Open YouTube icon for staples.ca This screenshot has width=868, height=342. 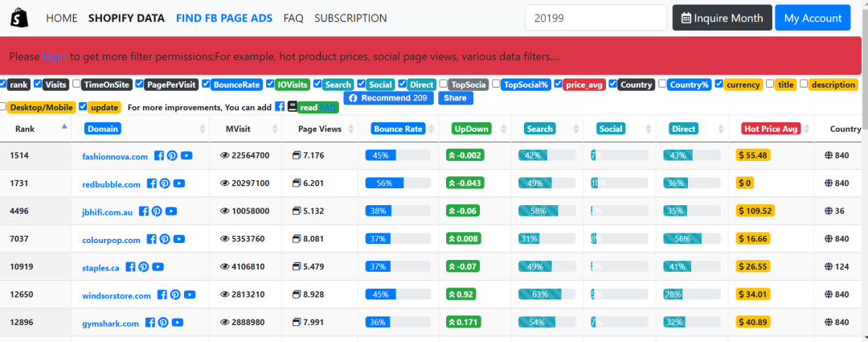[158, 266]
